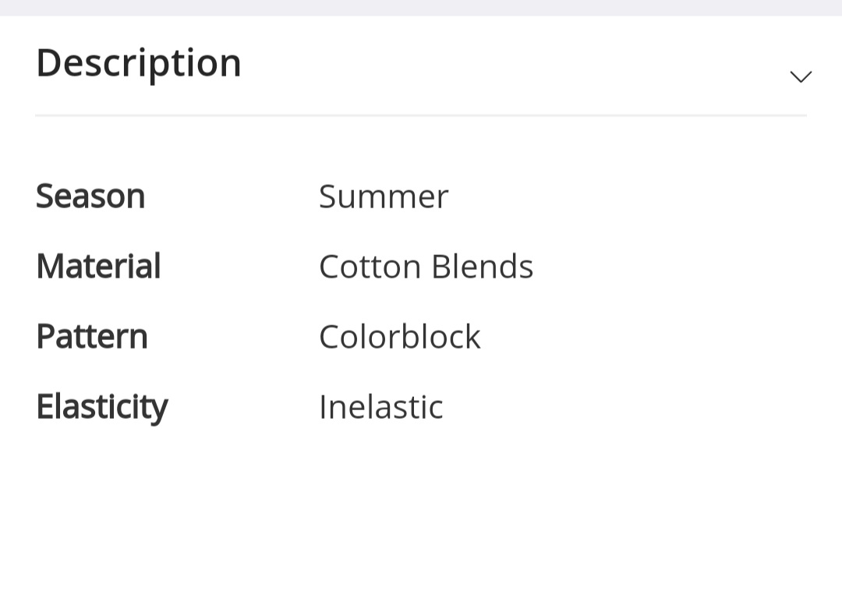
Task: Click the Summer season value
Action: pos(384,196)
